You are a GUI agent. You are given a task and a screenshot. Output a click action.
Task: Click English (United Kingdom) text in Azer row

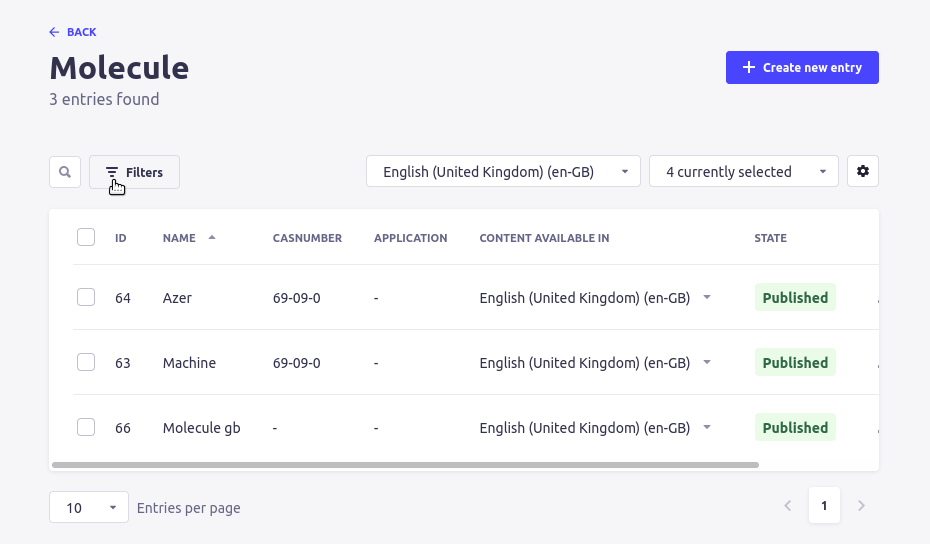[585, 298]
